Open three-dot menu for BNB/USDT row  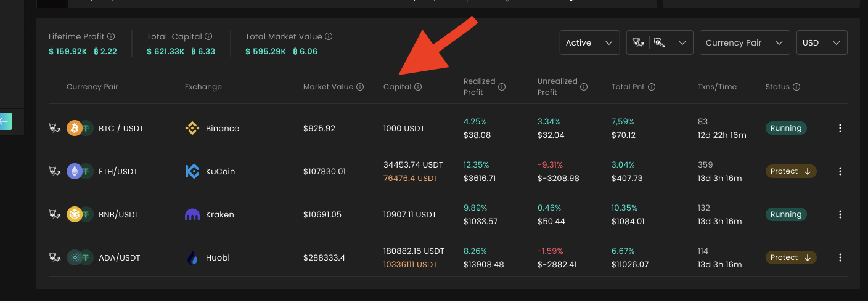coord(840,215)
